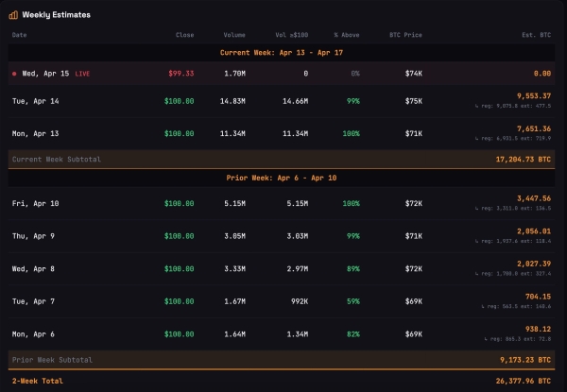Sort by the Close column header

184,35
